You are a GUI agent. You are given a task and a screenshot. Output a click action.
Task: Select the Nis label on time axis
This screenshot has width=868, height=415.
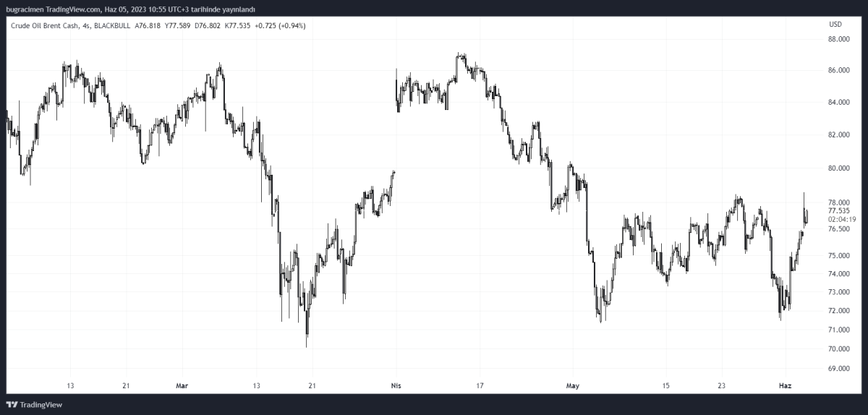click(395, 385)
